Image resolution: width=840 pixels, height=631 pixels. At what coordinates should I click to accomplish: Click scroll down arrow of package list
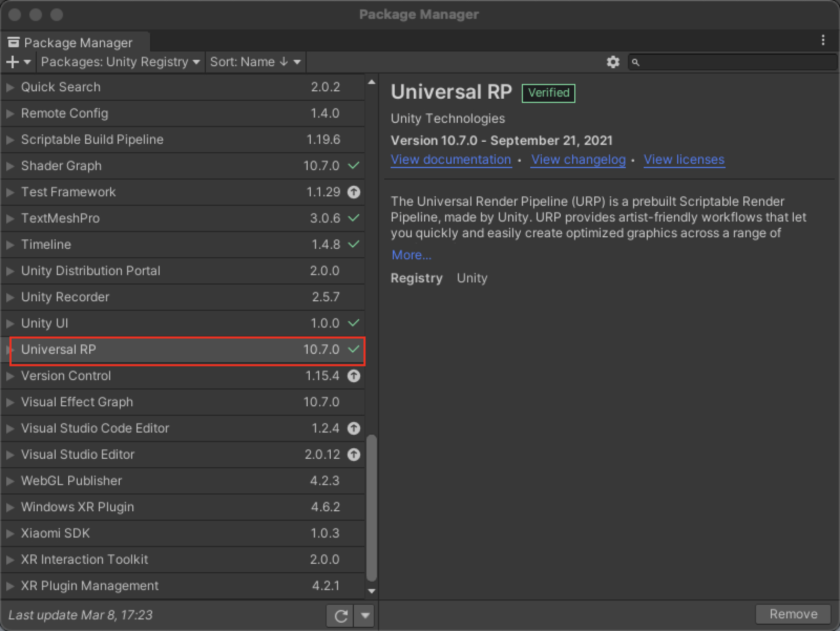372,591
